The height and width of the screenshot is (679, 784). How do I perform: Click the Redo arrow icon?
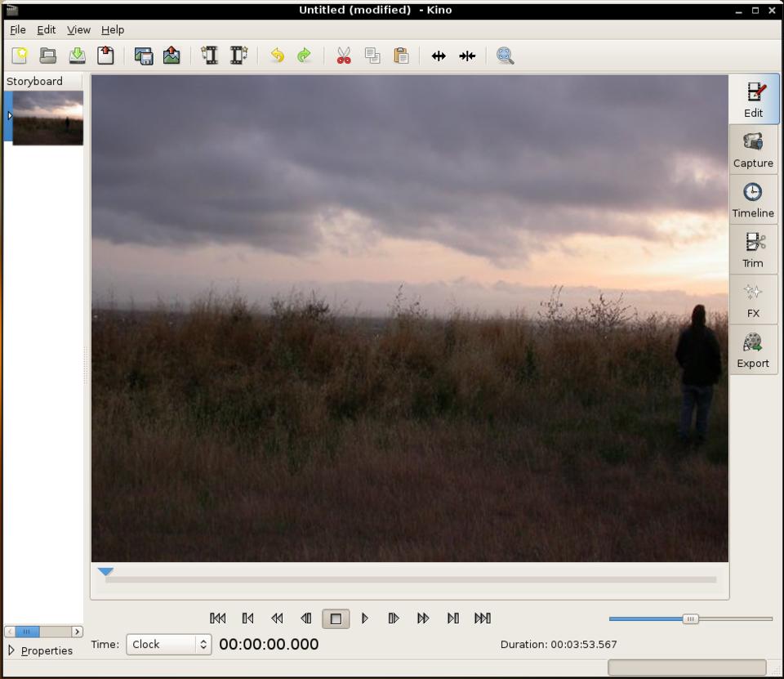tap(304, 56)
